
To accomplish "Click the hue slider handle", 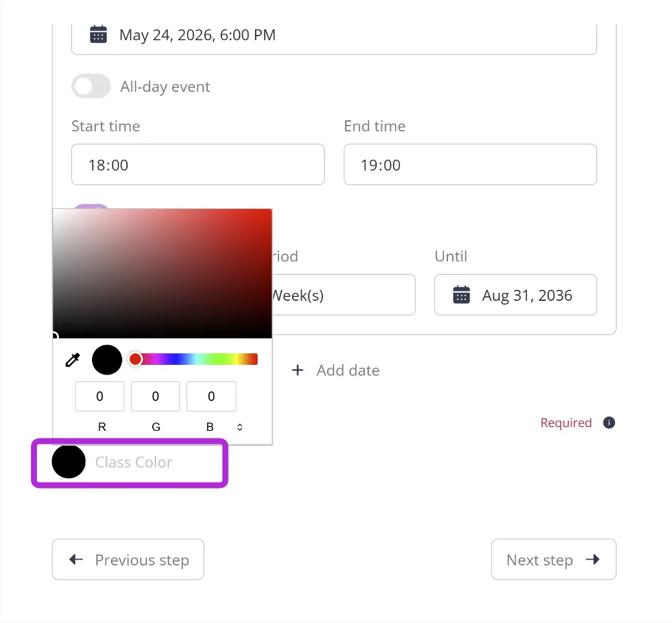I will [135, 359].
